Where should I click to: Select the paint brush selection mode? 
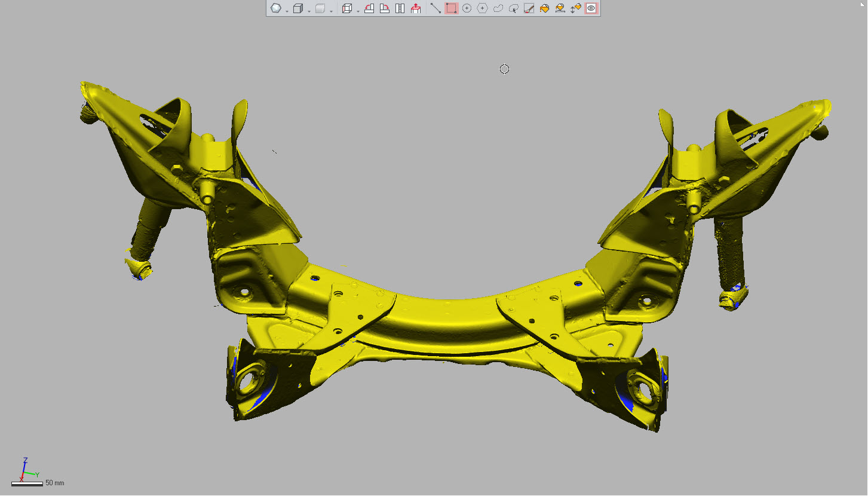tap(529, 8)
